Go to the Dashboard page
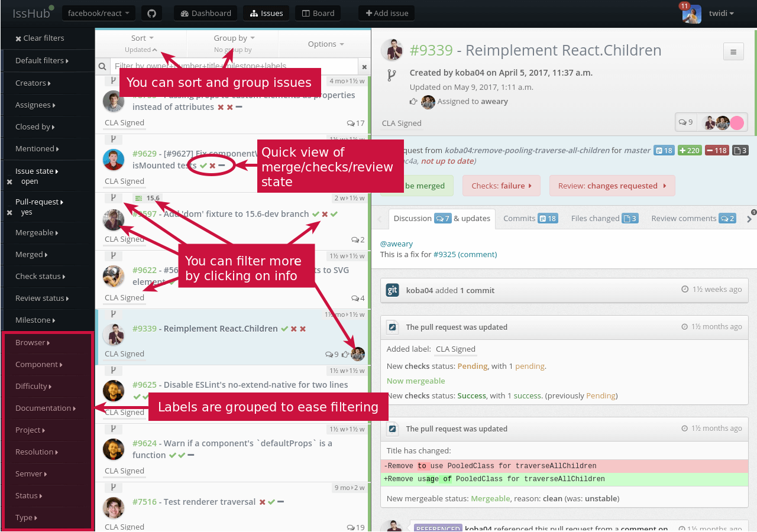 pyautogui.click(x=206, y=13)
